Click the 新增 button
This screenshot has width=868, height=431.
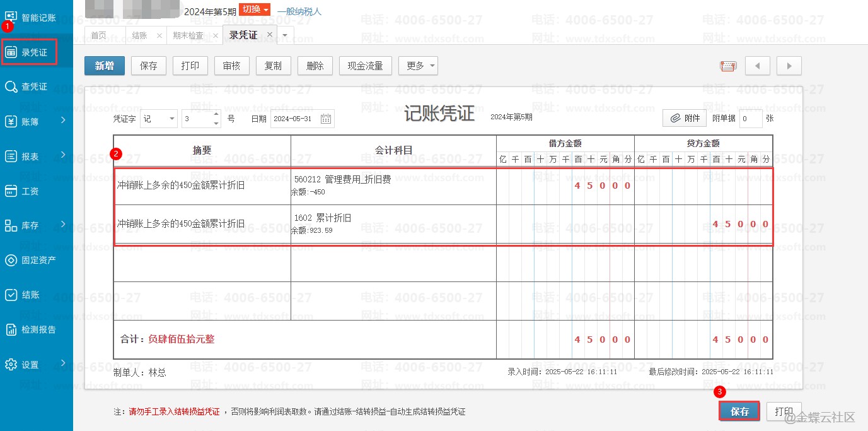pos(105,66)
